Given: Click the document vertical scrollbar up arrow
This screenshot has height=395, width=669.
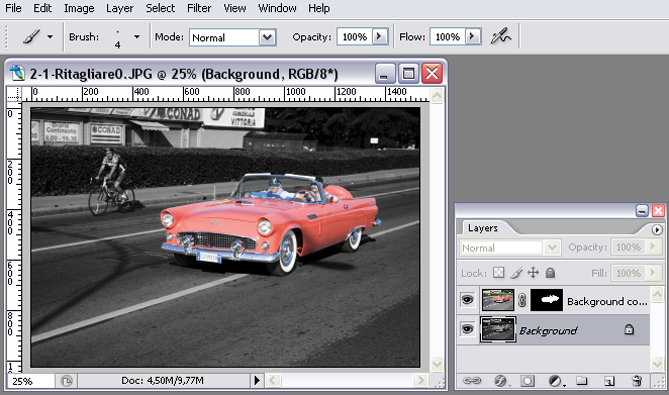Looking at the screenshot, I should [x=436, y=96].
